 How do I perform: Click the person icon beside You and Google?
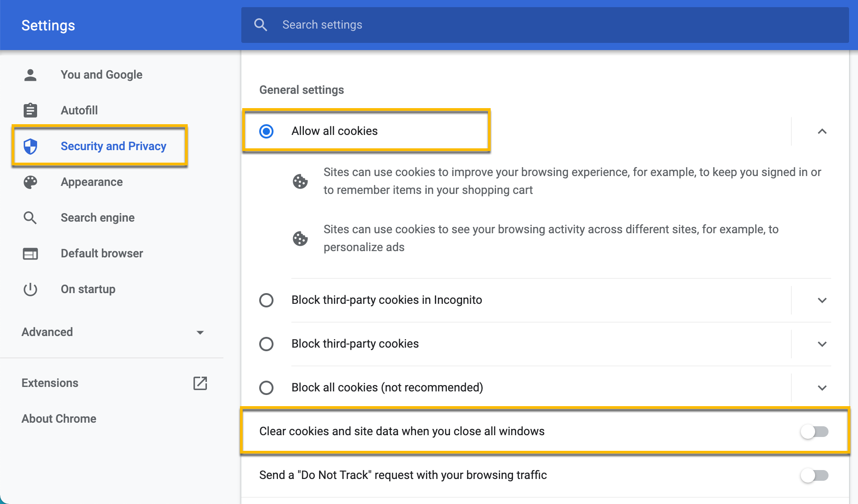coord(30,75)
